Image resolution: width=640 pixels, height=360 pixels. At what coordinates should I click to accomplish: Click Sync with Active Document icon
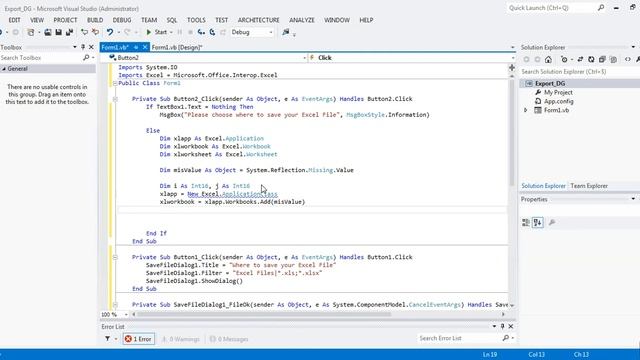pyautogui.click(x=580, y=60)
